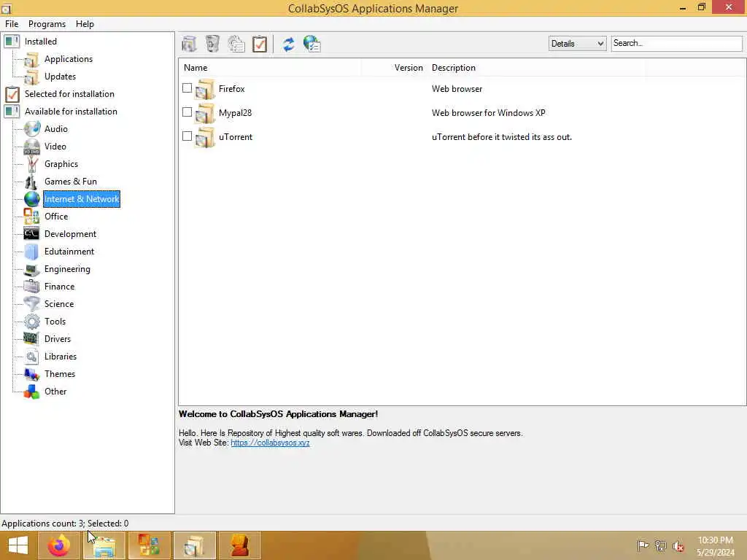Open the Programs menu
The height and width of the screenshot is (560, 747).
(x=47, y=24)
